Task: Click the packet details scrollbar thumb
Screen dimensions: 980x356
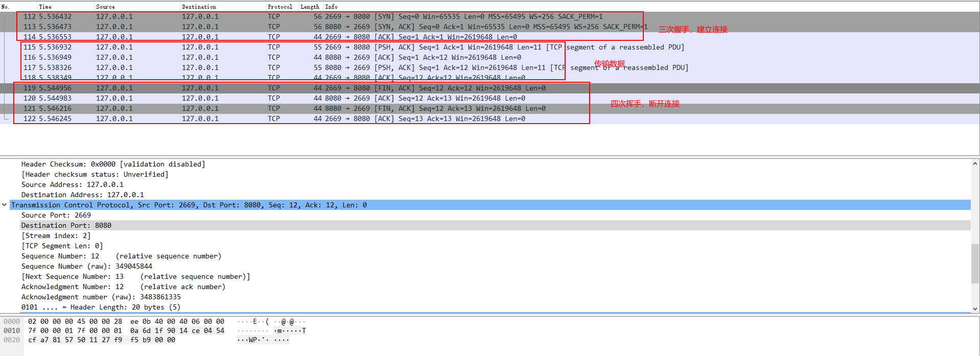Action: (975, 264)
